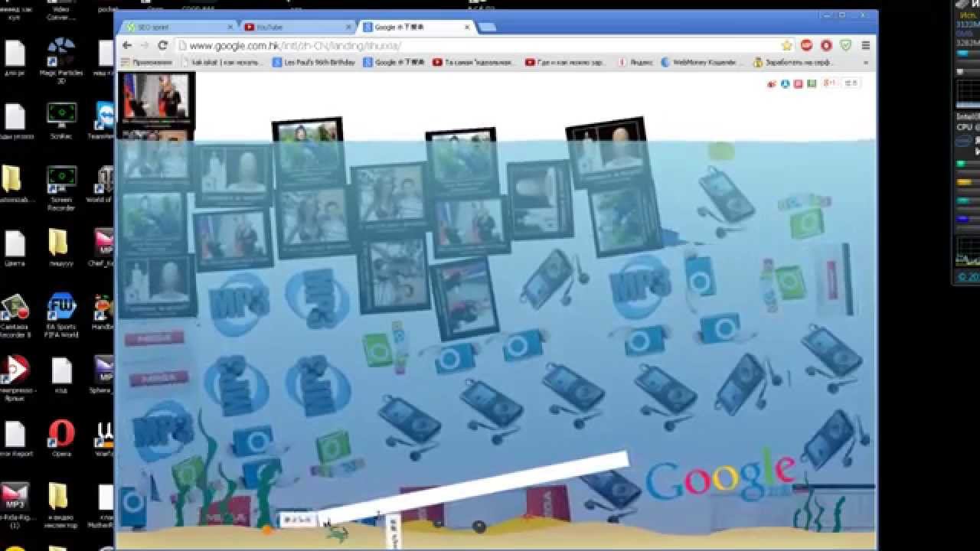Launch the EA Sports FIFA World shortcut
The height and width of the screenshot is (551, 980).
[61, 314]
